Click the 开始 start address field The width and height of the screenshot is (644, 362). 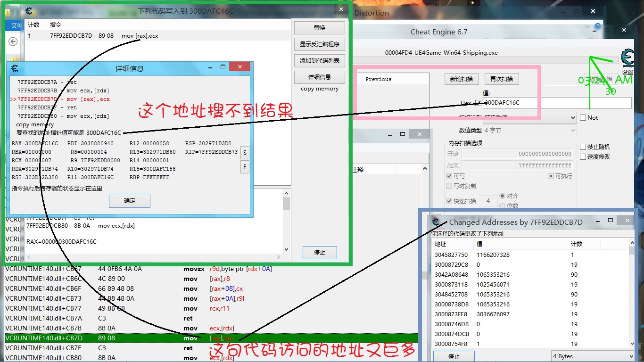click(518, 154)
